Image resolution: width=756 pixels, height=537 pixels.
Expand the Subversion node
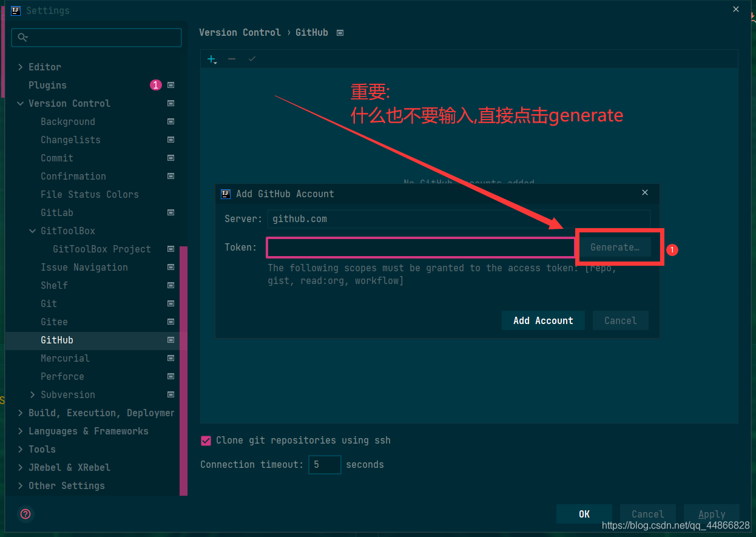pyautogui.click(x=33, y=394)
